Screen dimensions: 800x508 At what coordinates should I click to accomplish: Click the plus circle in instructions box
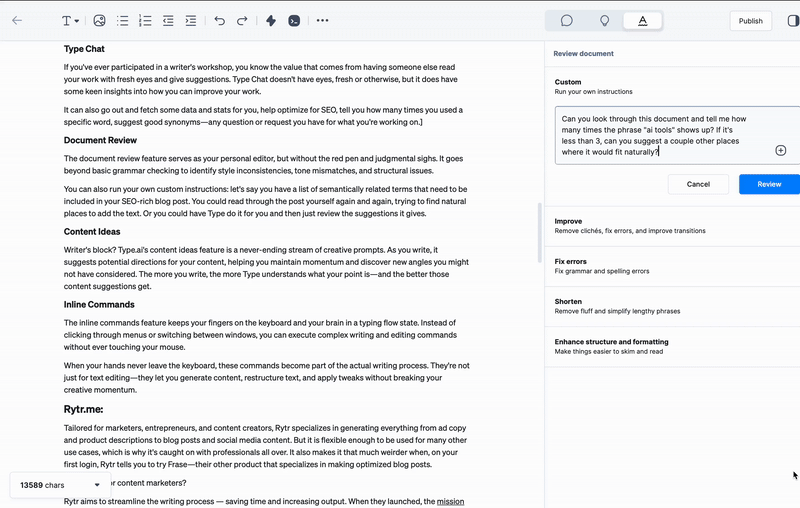click(781, 150)
